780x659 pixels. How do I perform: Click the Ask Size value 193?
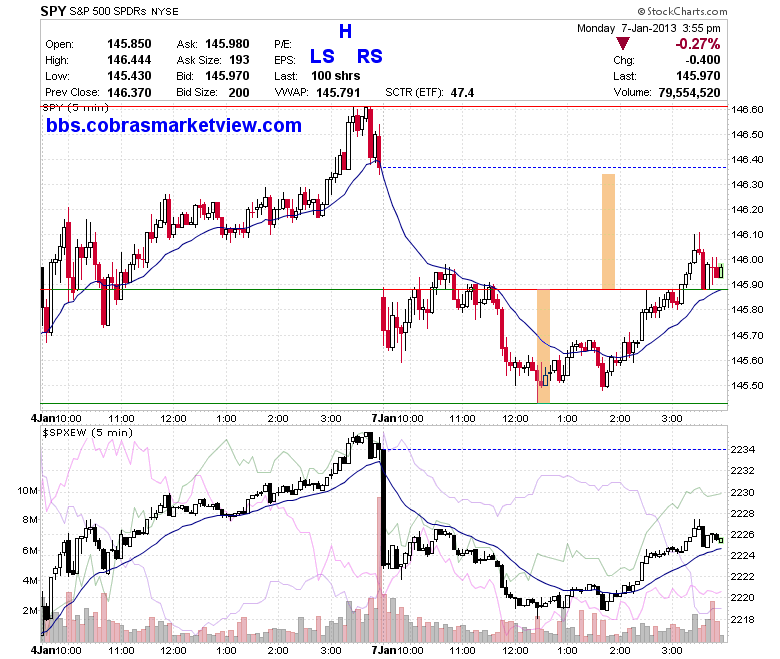tap(239, 60)
